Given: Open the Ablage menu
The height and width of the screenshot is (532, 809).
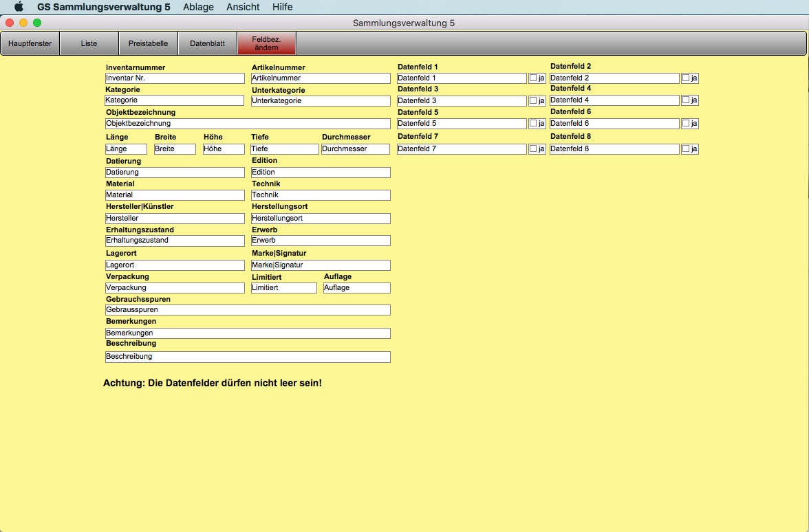Looking at the screenshot, I should pos(198,7).
